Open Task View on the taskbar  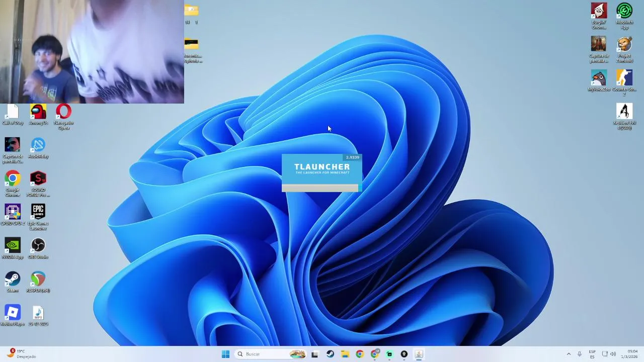point(314,354)
